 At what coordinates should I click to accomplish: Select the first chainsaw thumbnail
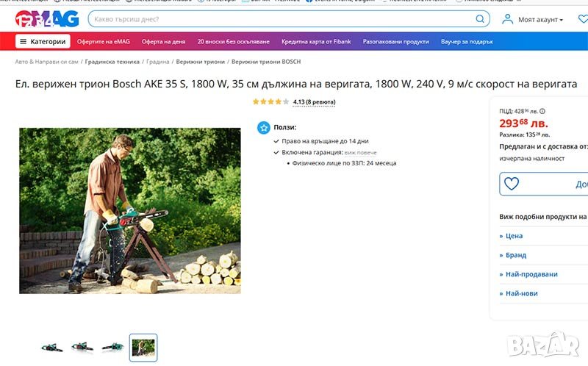(51, 348)
